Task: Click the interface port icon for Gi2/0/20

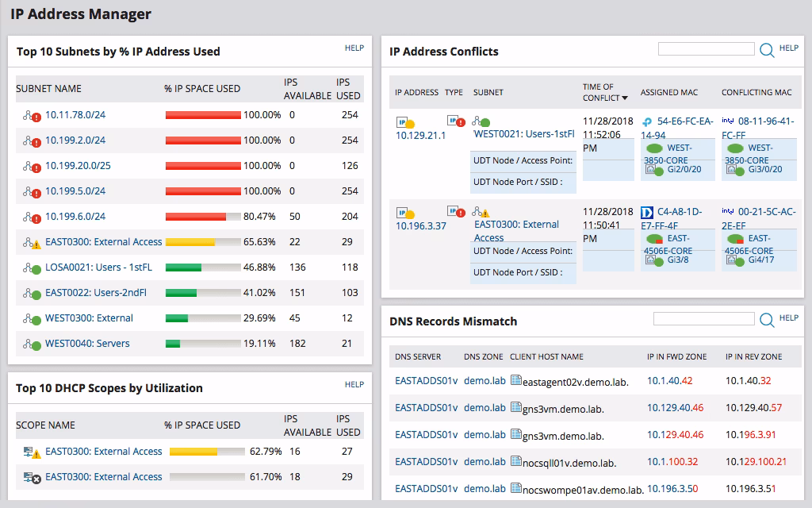Action: 650,169
